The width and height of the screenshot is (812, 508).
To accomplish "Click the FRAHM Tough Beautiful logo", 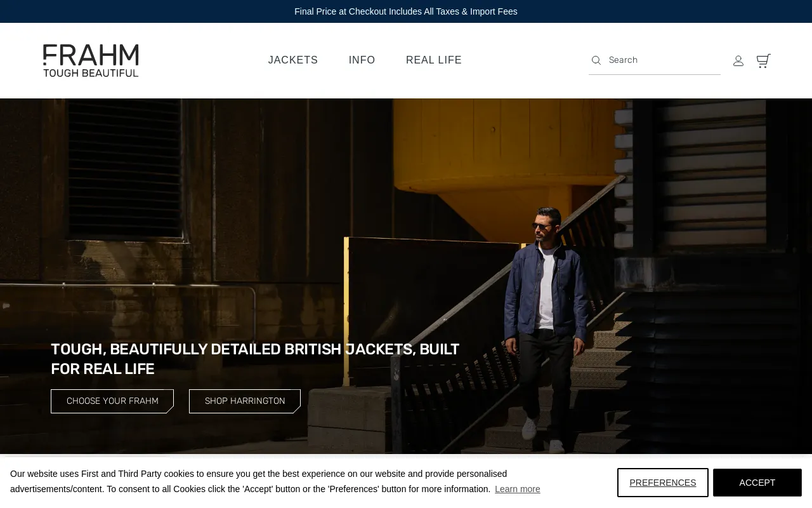I will click(91, 60).
